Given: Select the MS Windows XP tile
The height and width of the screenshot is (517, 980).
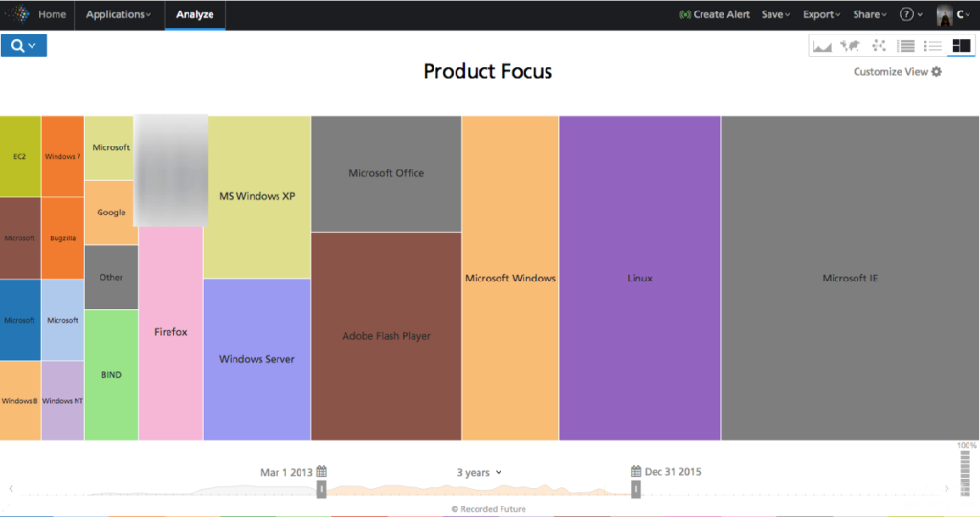Looking at the screenshot, I should coord(256,196).
